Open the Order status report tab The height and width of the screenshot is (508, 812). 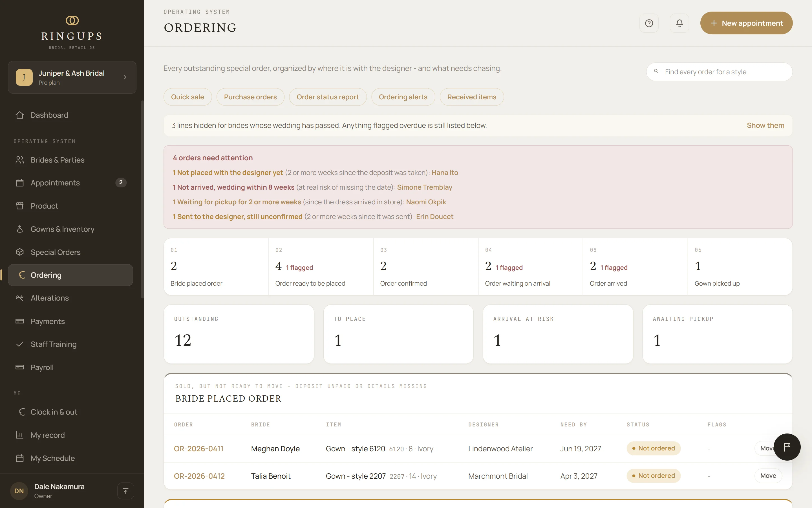tap(328, 97)
